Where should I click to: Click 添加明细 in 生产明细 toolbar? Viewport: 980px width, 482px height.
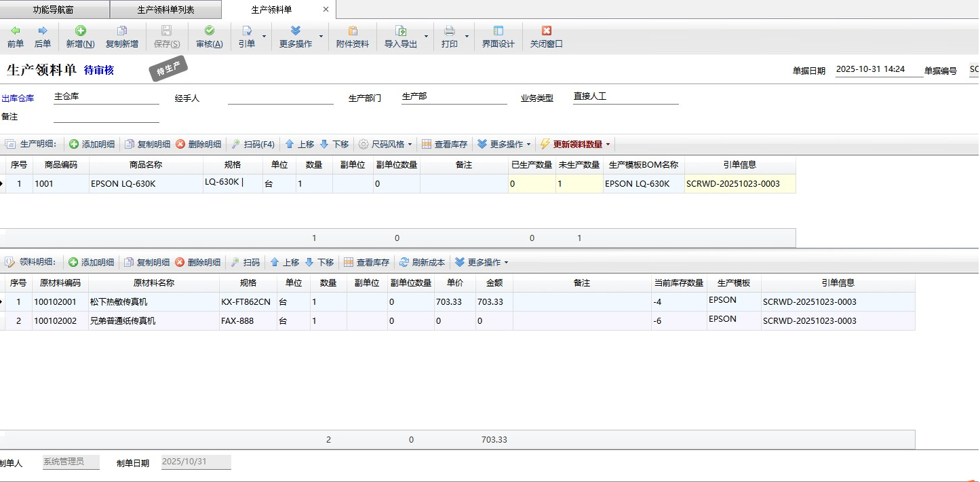pyautogui.click(x=92, y=145)
